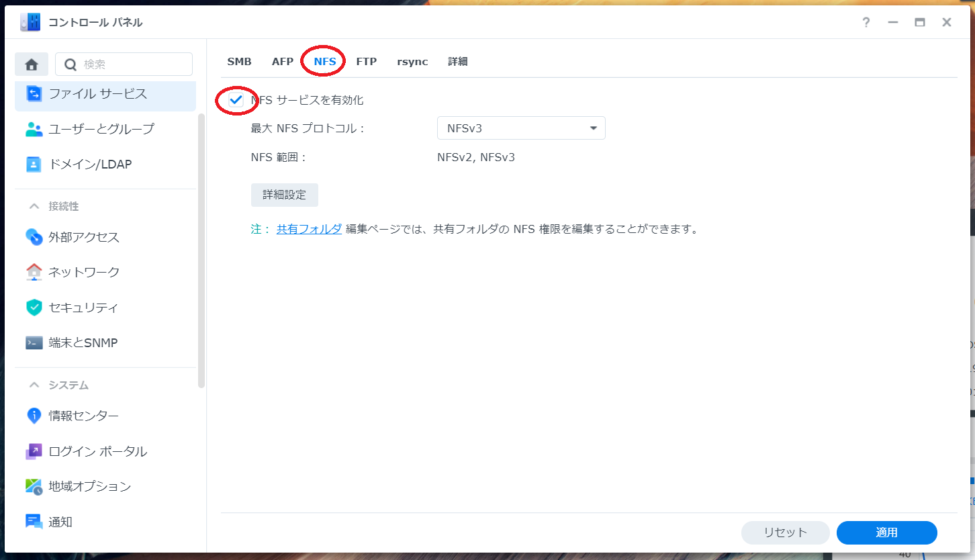Open Info Center via its icon
975x560 pixels.
(34, 416)
